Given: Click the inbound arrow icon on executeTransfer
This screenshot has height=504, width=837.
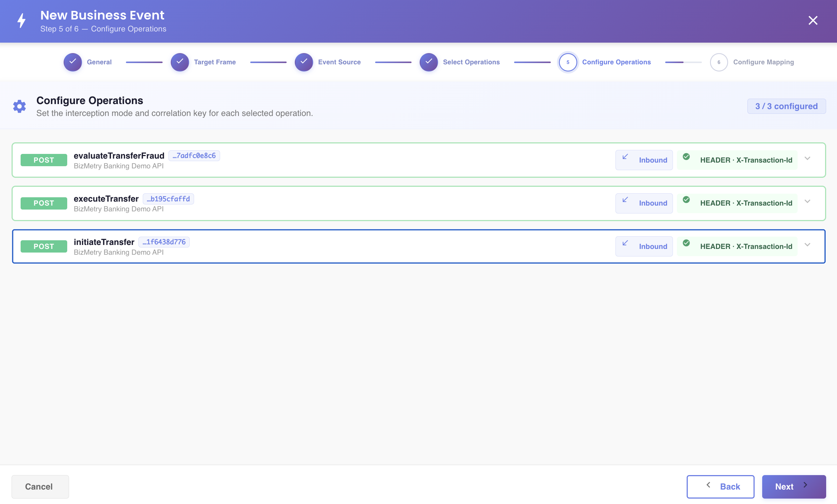Looking at the screenshot, I should (x=625, y=199).
